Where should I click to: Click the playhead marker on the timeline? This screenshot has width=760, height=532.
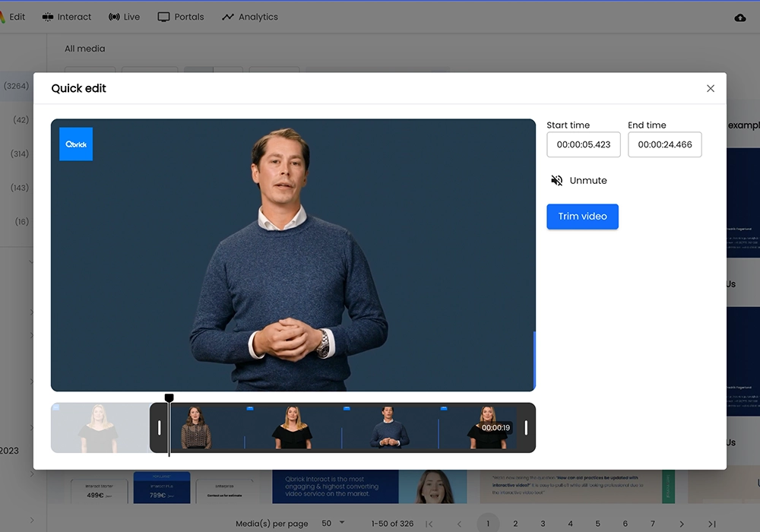point(169,399)
